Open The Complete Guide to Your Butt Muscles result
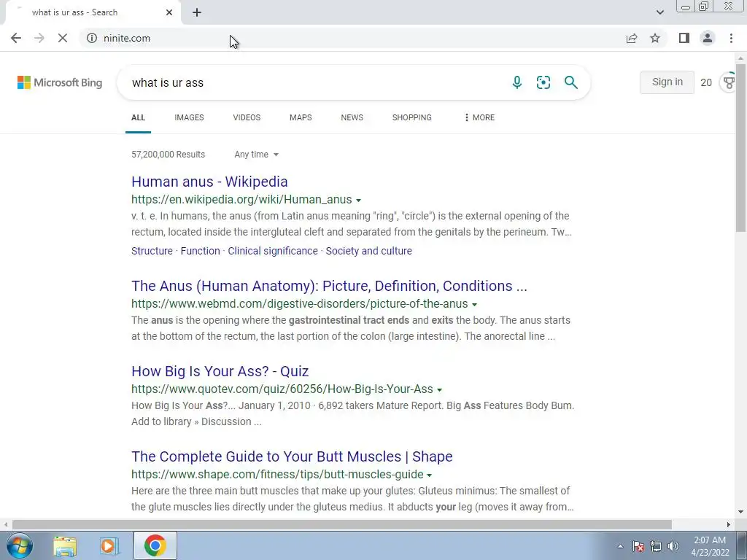The image size is (747, 560). point(292,456)
